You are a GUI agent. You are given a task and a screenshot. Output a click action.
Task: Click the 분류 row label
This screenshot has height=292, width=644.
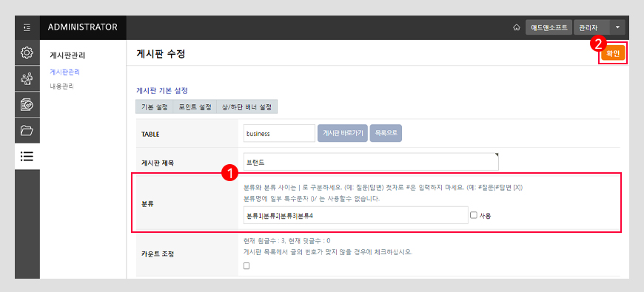point(147,203)
